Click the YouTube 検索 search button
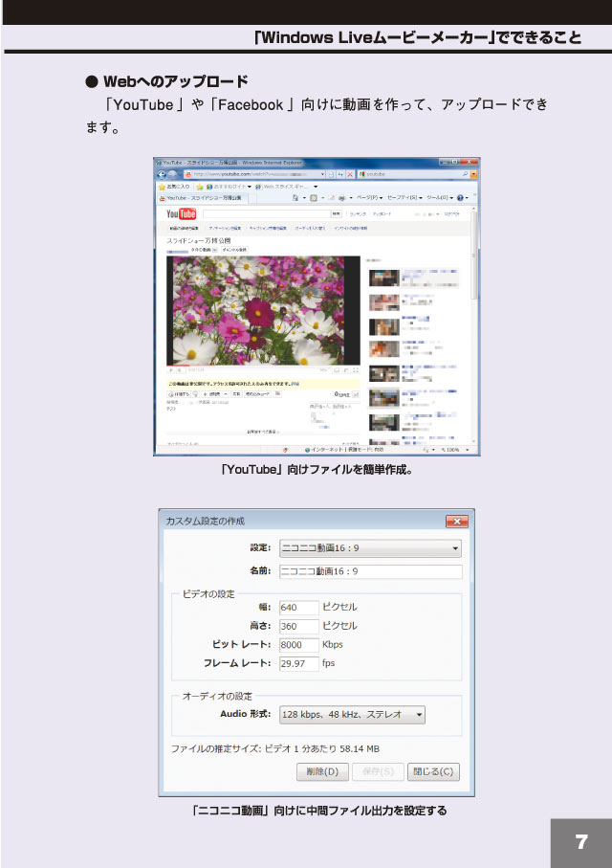This screenshot has height=868, width=612. click(x=337, y=214)
